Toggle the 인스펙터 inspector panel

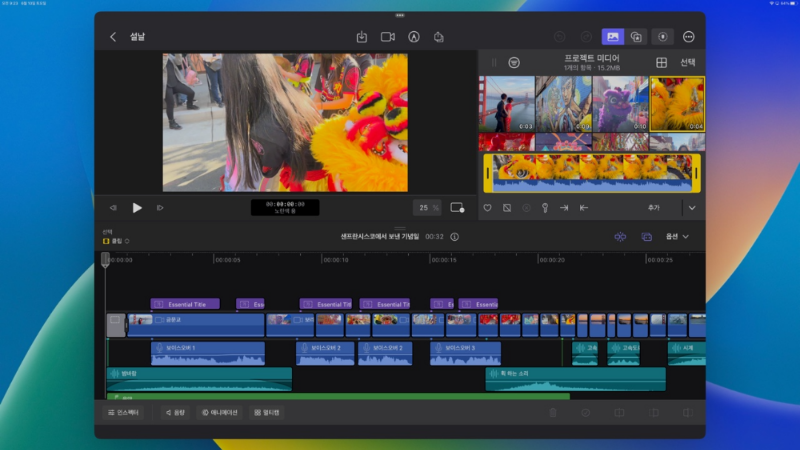coord(123,412)
